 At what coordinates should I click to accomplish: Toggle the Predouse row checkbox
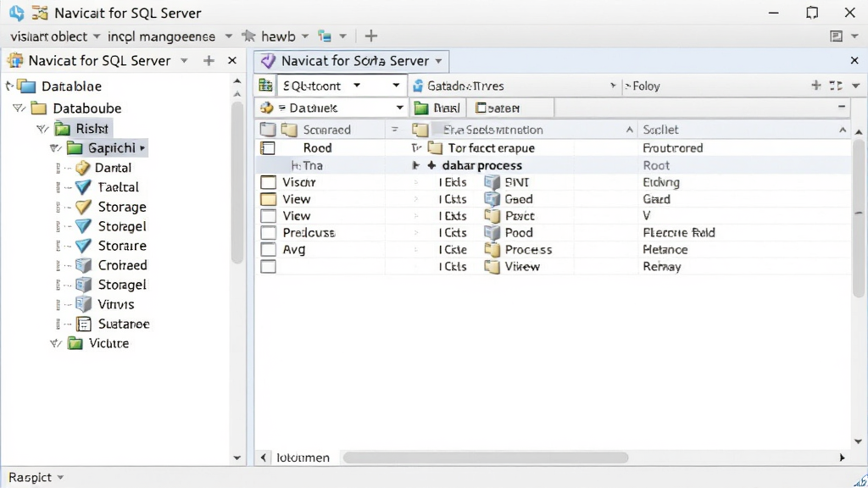click(268, 232)
